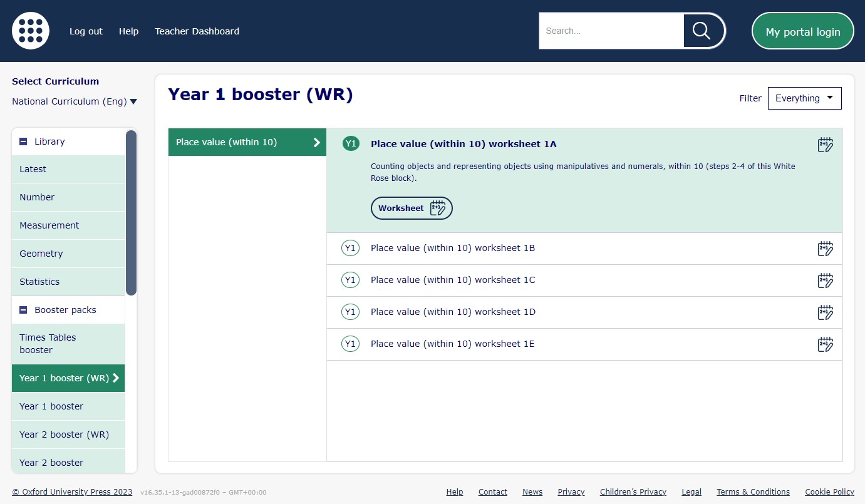Viewport: 865px width, 504px height.
Task: Open the Worksheet button for worksheet 1A
Action: pos(412,208)
